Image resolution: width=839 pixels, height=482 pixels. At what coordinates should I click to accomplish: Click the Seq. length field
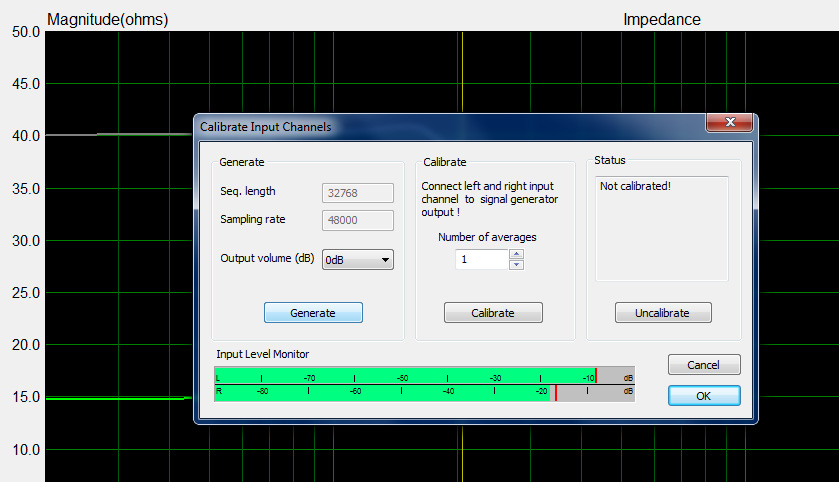pos(357,193)
